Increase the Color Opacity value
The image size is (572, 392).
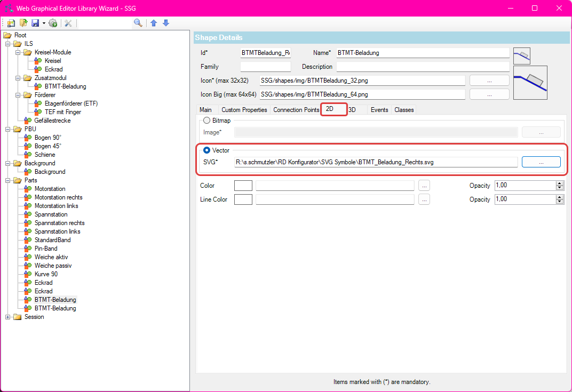(x=560, y=183)
